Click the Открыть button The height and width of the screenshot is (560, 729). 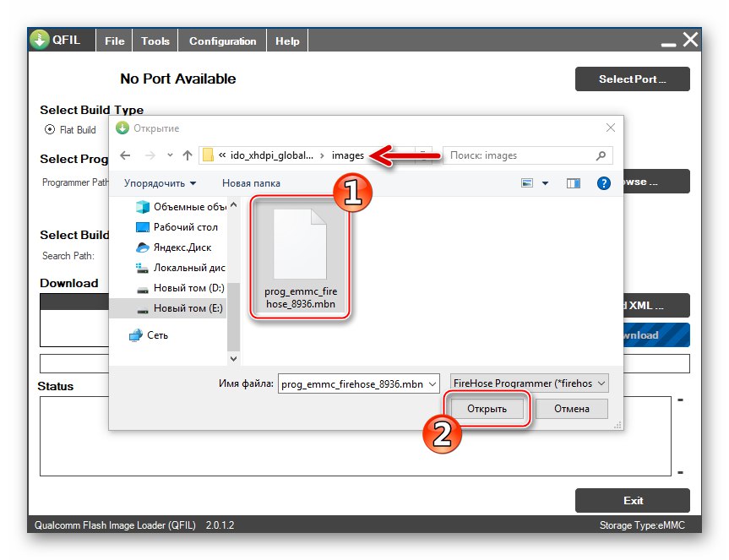click(x=487, y=409)
